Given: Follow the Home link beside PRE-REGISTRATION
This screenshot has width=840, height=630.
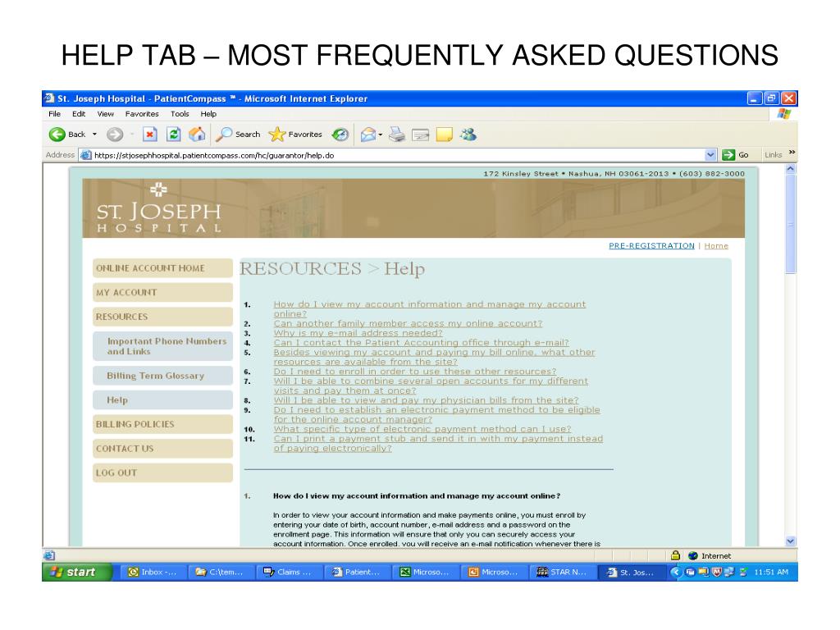Looking at the screenshot, I should click(x=716, y=246).
